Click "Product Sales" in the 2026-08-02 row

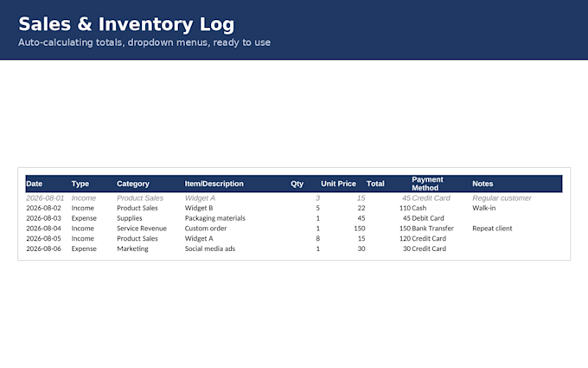[x=137, y=208]
